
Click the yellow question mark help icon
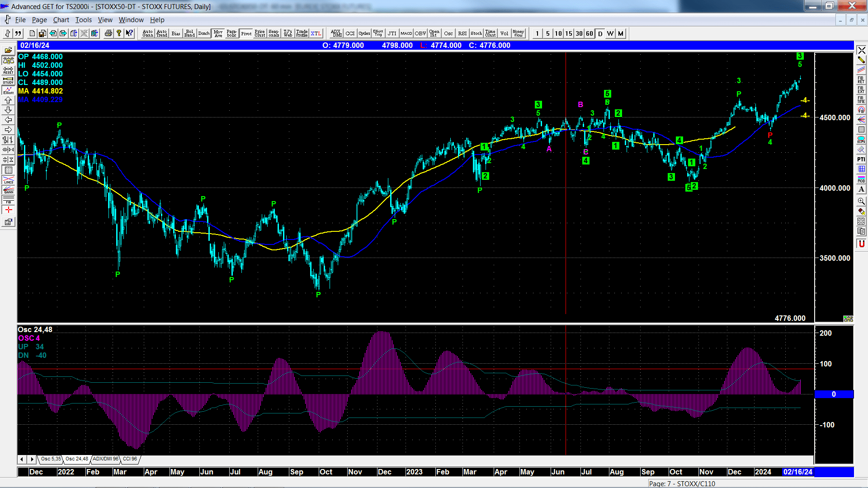pyautogui.click(x=119, y=33)
